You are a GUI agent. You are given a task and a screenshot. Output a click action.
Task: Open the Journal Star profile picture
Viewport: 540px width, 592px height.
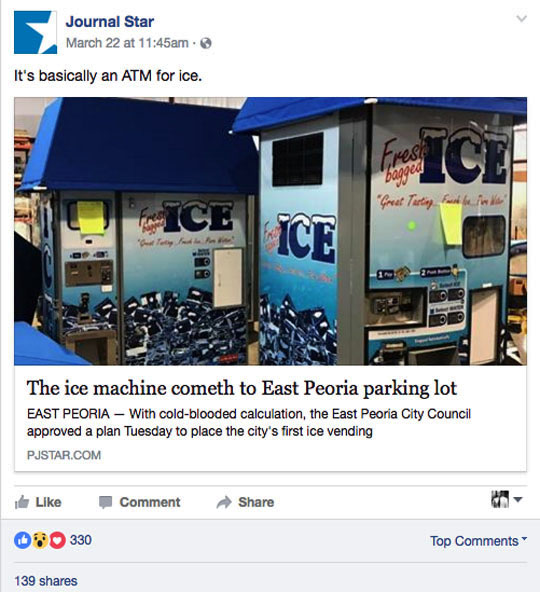[35, 32]
